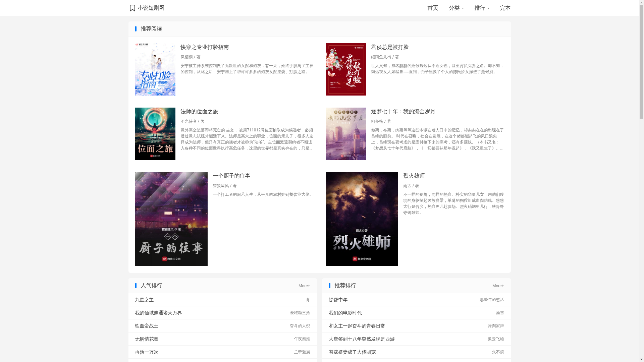Open the 小说短剧网 site title link
644x362 pixels.
point(151,8)
